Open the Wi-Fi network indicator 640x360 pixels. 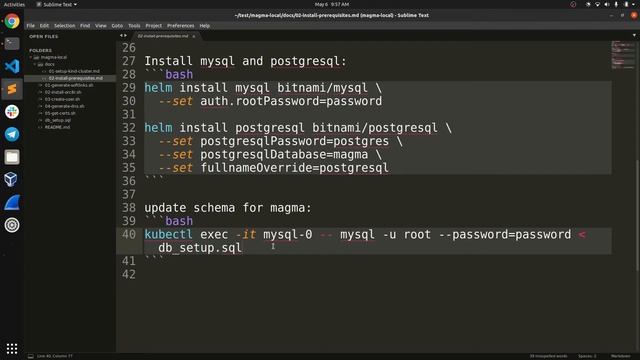pyautogui.click(x=597, y=4)
